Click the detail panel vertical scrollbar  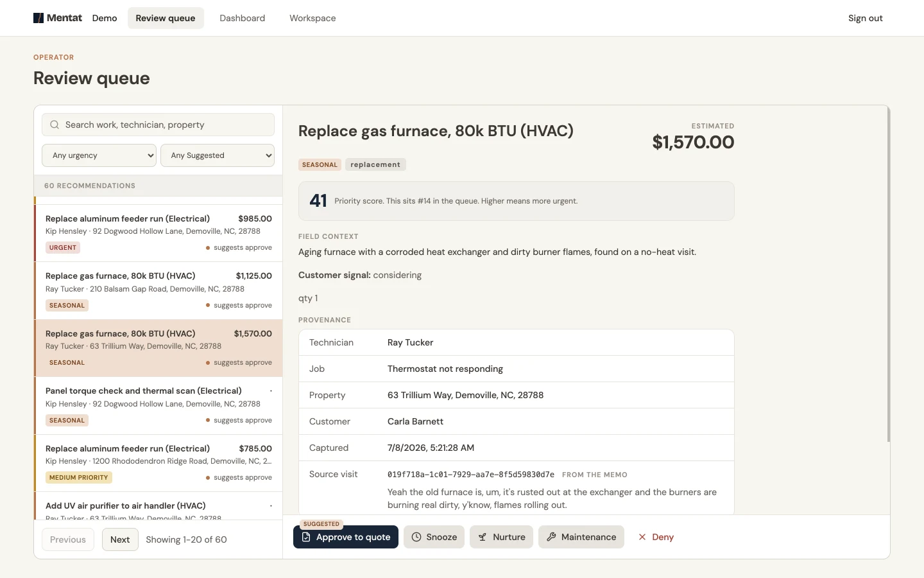pos(889,275)
